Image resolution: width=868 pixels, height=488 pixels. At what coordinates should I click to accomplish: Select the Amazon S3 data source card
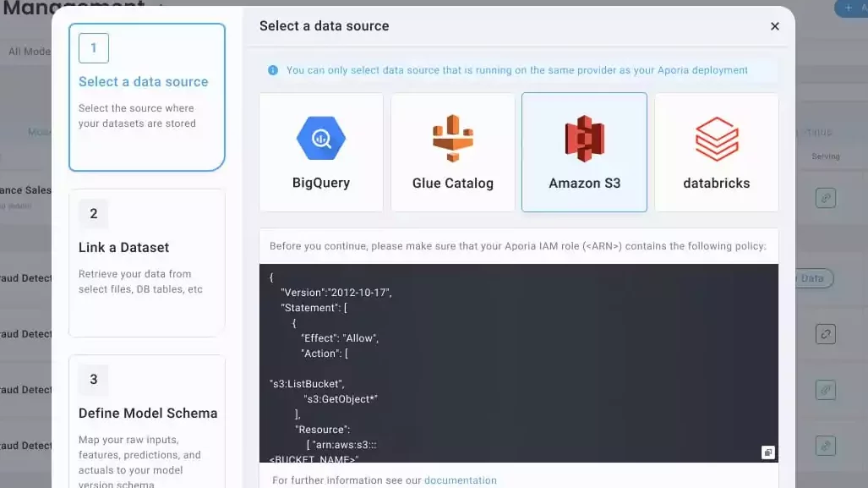tap(584, 152)
